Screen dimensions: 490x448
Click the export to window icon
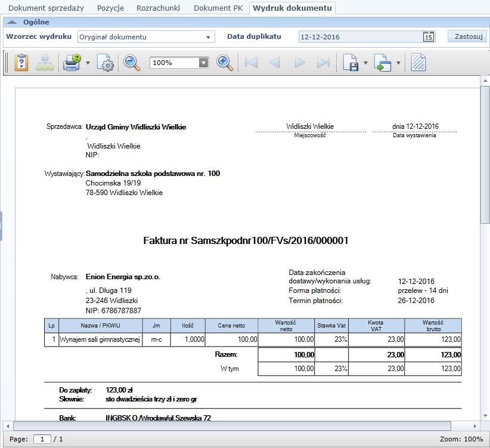coord(383,63)
